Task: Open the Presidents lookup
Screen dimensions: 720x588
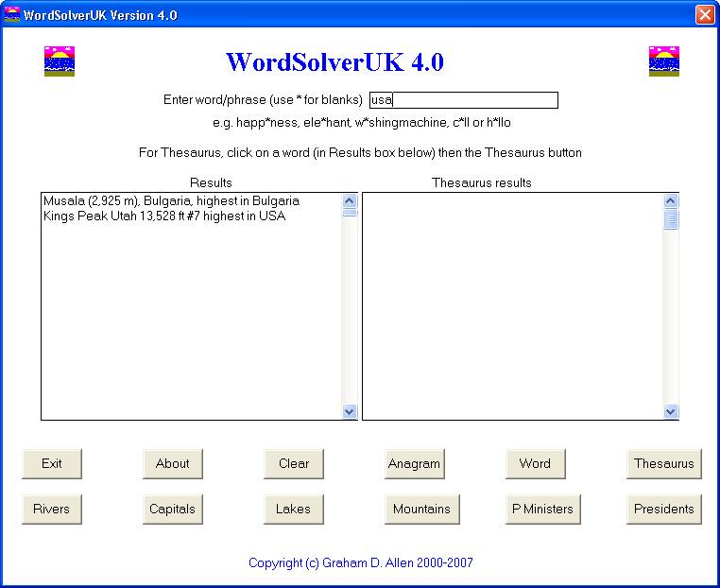Action: pos(663,510)
